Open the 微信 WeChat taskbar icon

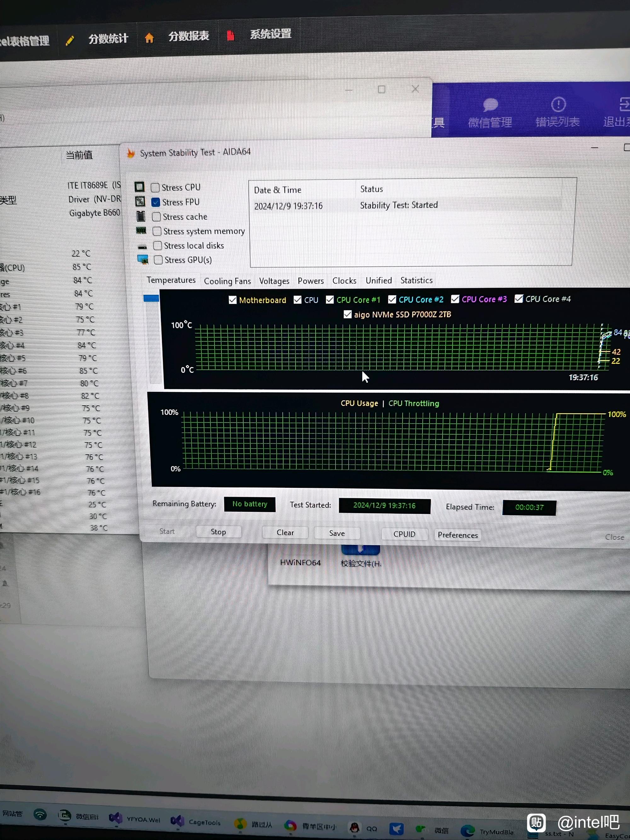[421, 830]
